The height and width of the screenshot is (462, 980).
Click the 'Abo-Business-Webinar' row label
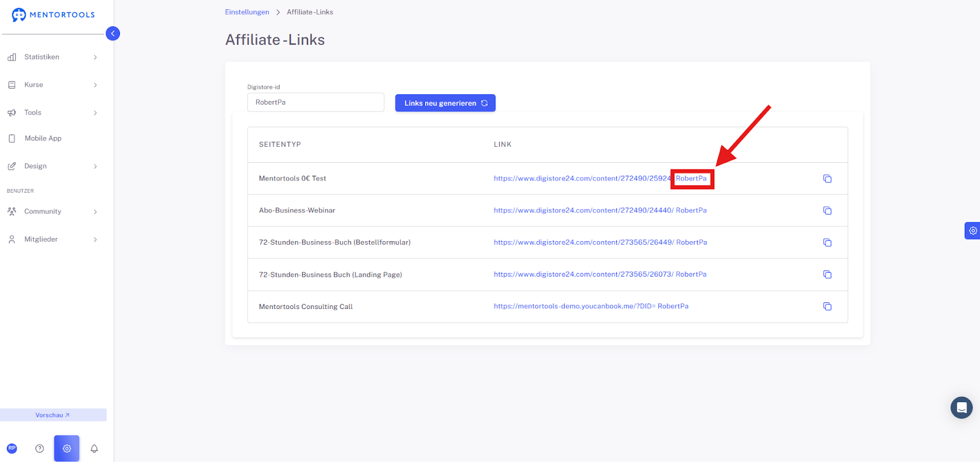[x=297, y=211]
